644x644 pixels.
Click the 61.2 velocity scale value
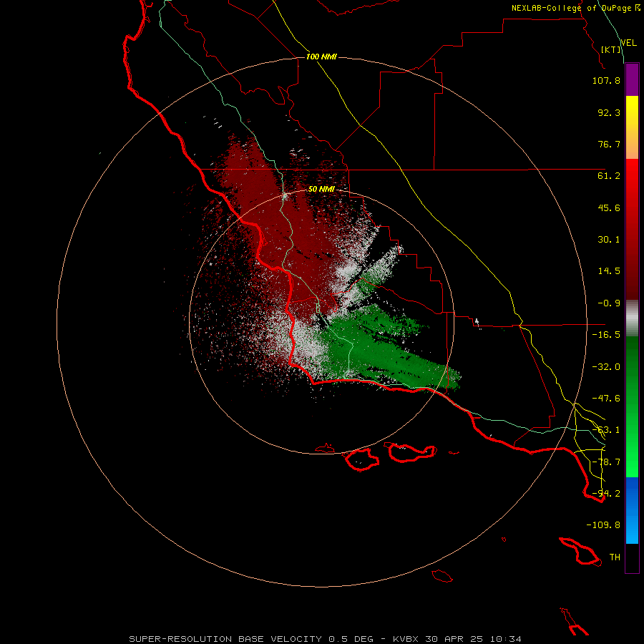[x=609, y=176]
